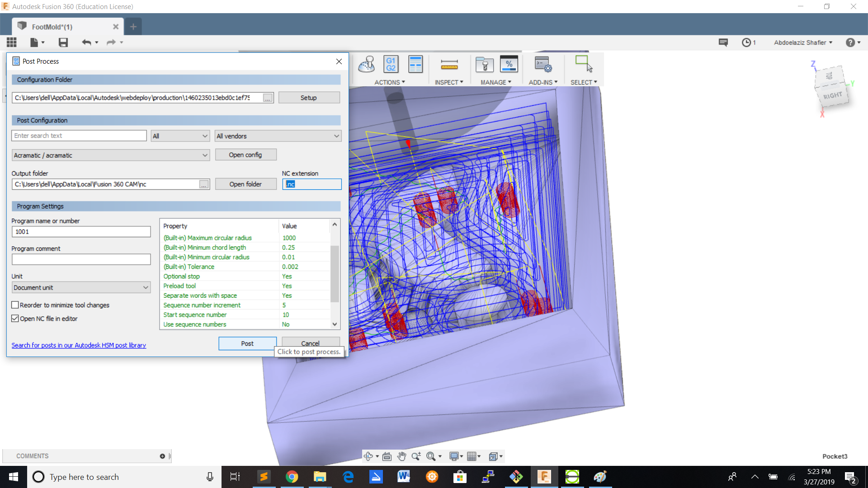This screenshot has width=868, height=488.
Task: Open the Setup Sheet icon
Action: click(415, 65)
